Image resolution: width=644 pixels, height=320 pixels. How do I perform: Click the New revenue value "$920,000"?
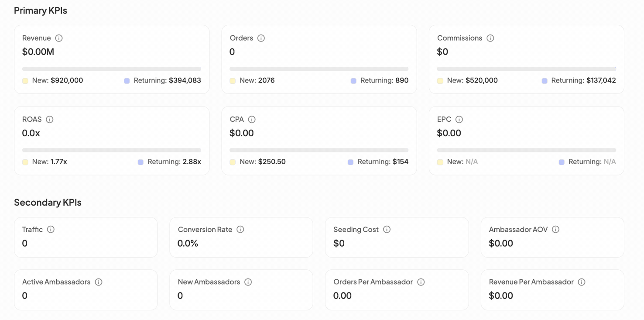[67, 80]
